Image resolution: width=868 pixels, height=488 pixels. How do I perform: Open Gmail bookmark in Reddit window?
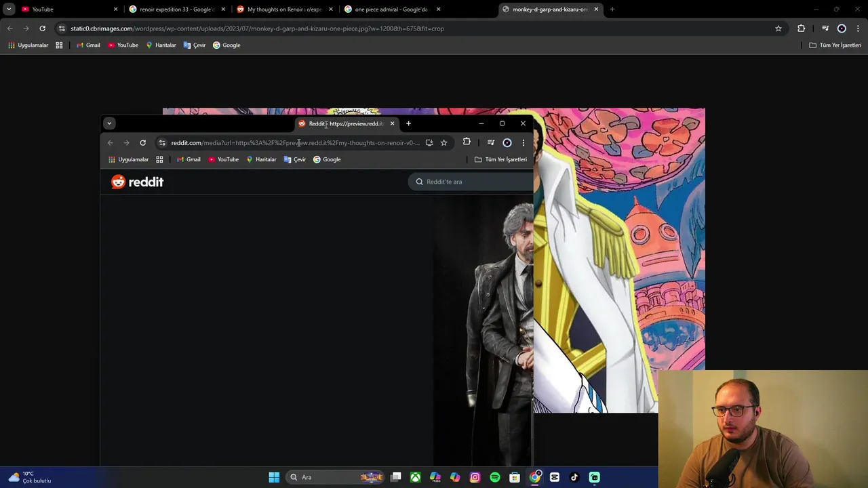tap(189, 159)
